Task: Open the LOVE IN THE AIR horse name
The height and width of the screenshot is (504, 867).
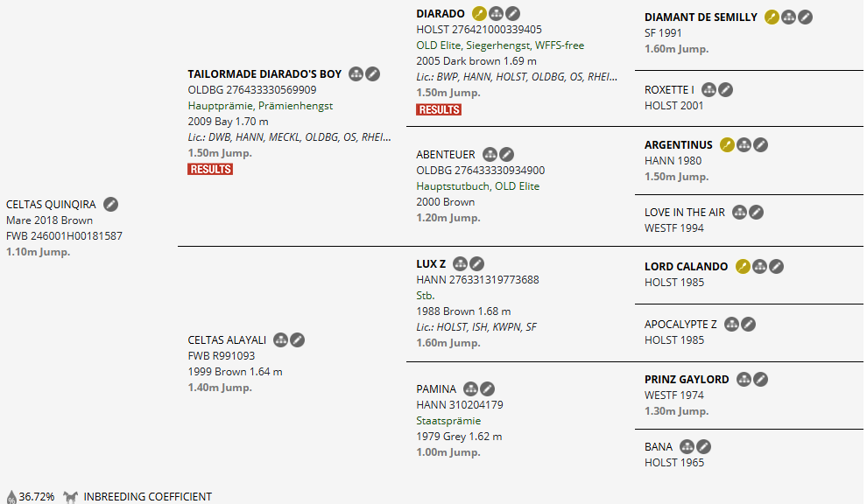Action: pyautogui.click(x=686, y=212)
